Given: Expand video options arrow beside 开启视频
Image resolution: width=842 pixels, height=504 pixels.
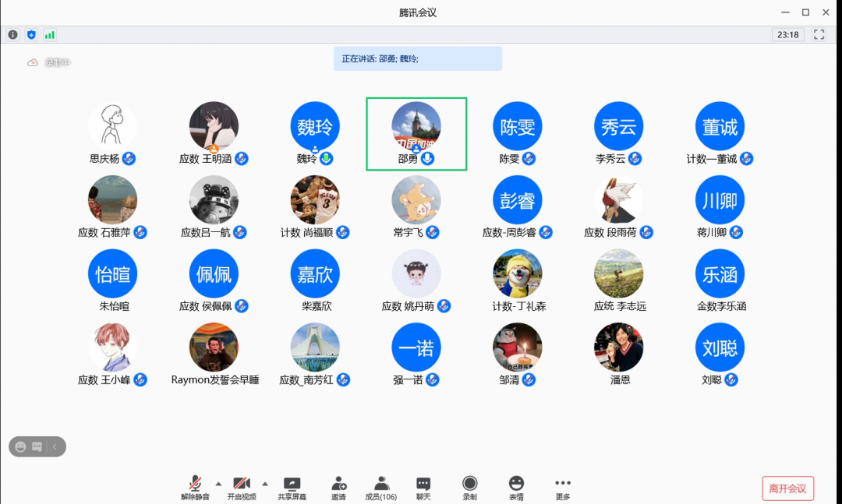Looking at the screenshot, I should coord(265,483).
